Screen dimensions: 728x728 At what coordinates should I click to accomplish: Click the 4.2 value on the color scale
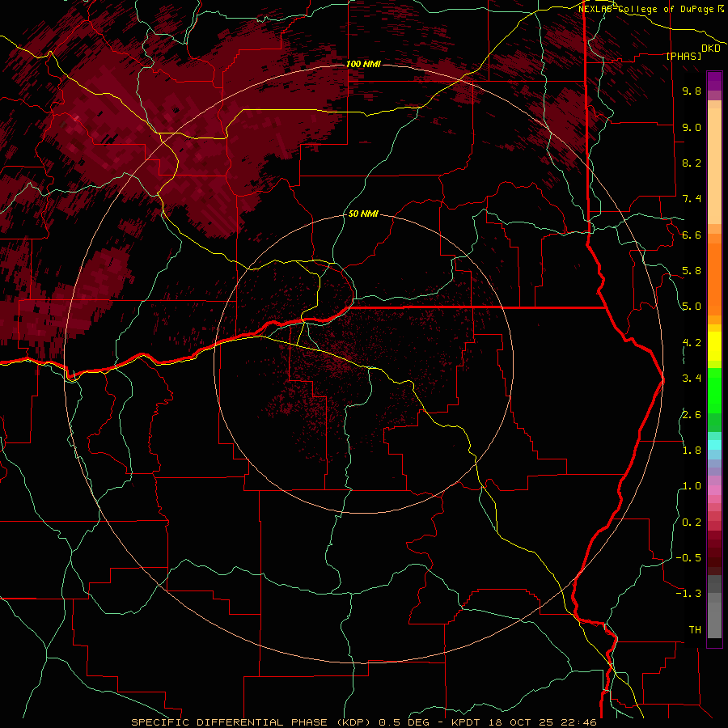[x=692, y=343]
